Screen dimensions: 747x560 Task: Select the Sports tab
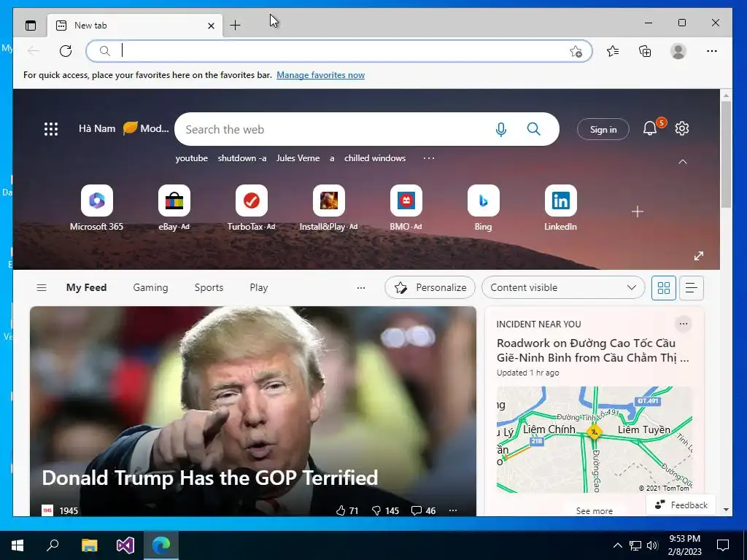coord(209,287)
